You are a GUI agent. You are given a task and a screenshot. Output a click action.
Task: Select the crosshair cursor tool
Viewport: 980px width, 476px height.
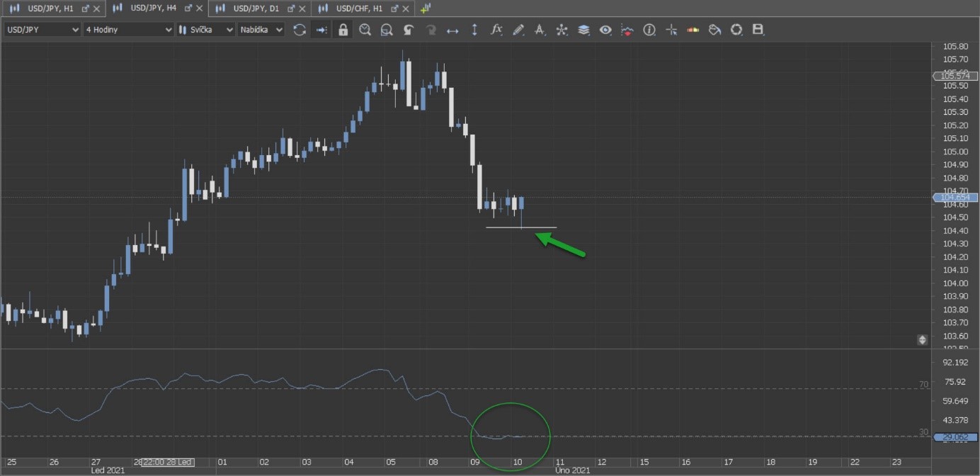point(671,30)
